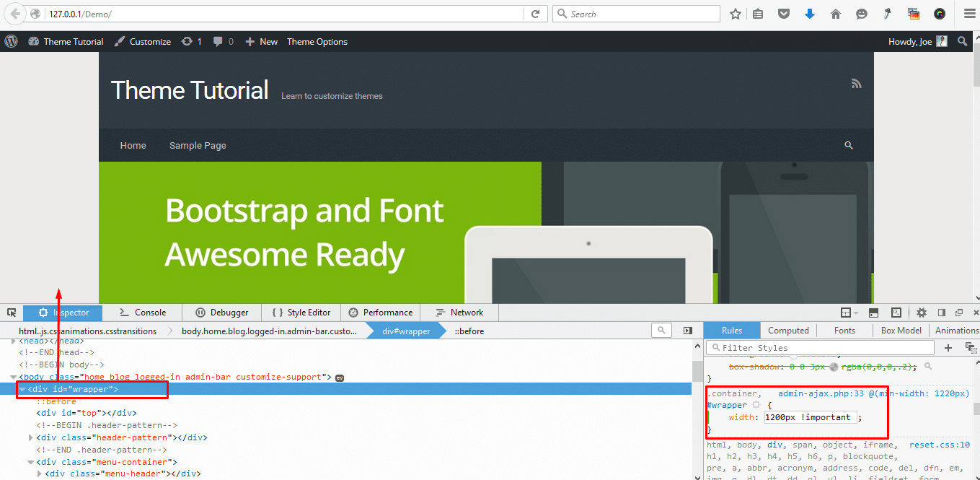
Task: Collapse the body element node
Action: click(13, 378)
